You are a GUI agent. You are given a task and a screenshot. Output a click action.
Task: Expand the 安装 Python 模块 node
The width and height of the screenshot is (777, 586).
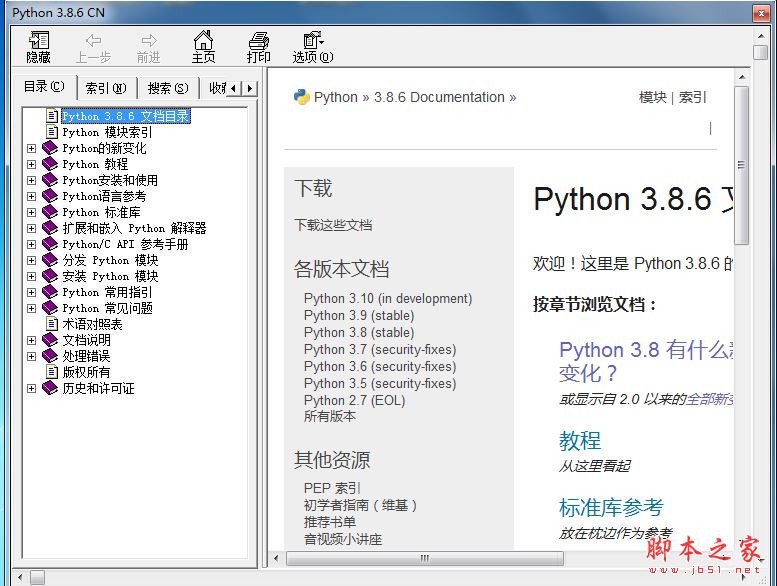(32, 276)
